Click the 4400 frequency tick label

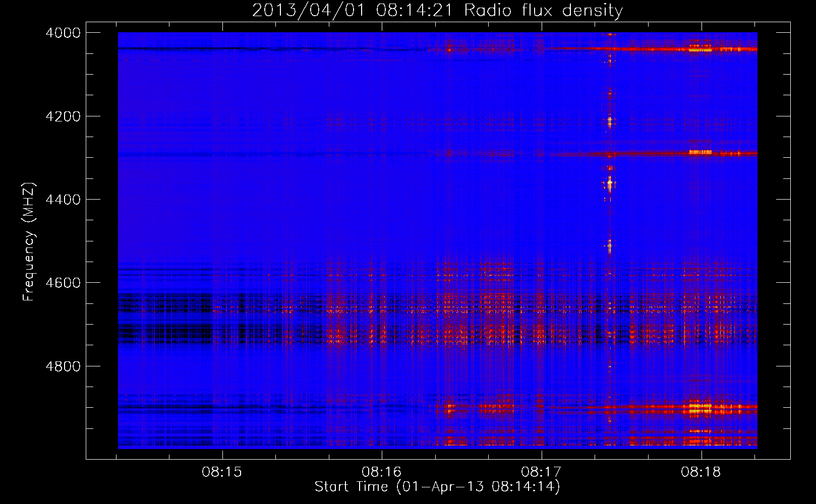coord(63,200)
